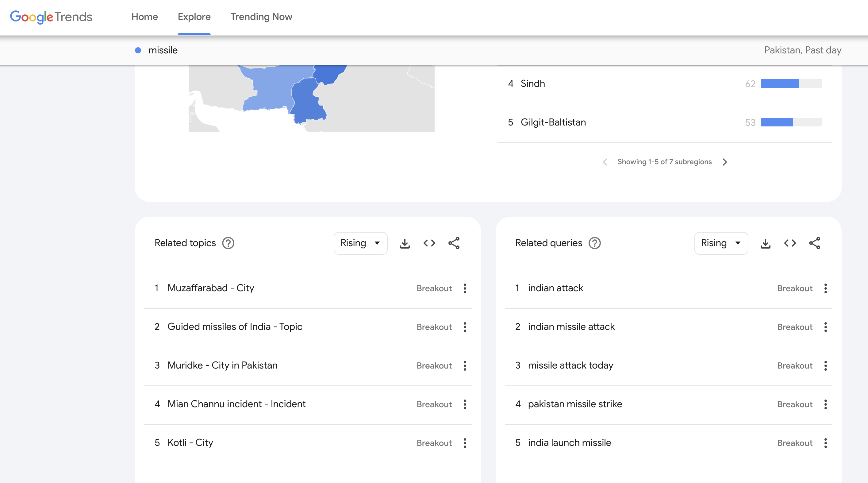868x483 pixels.
Task: Select the Gilgit-Baltistan subregion row
Action: click(665, 122)
